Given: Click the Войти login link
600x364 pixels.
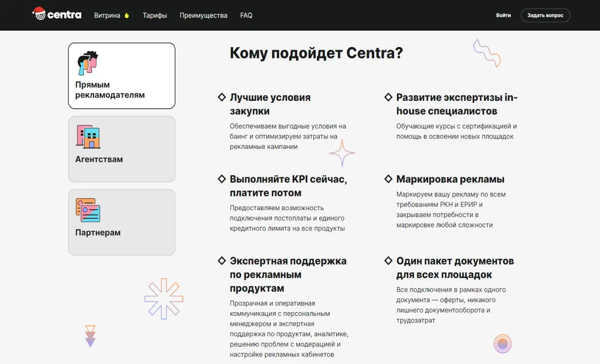Looking at the screenshot, I should [503, 15].
